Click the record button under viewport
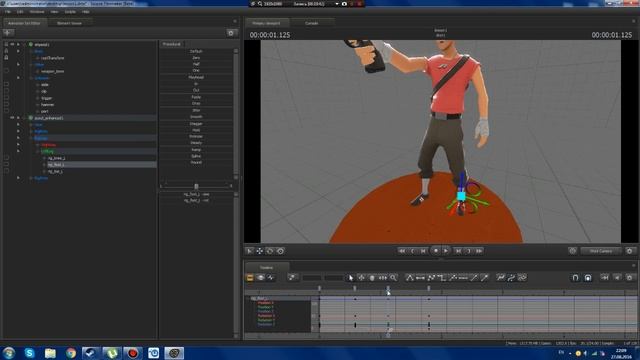The width and height of the screenshot is (640, 360). click(436, 251)
